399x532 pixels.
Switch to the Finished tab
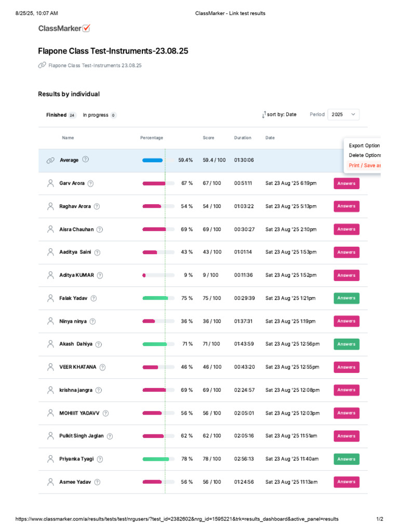(x=61, y=115)
